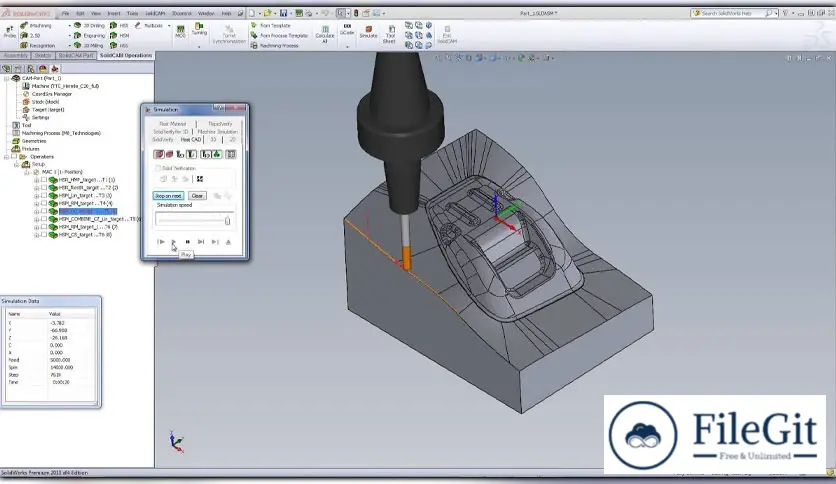
Task: Click the Simulation speed slider handle
Action: 227,221
